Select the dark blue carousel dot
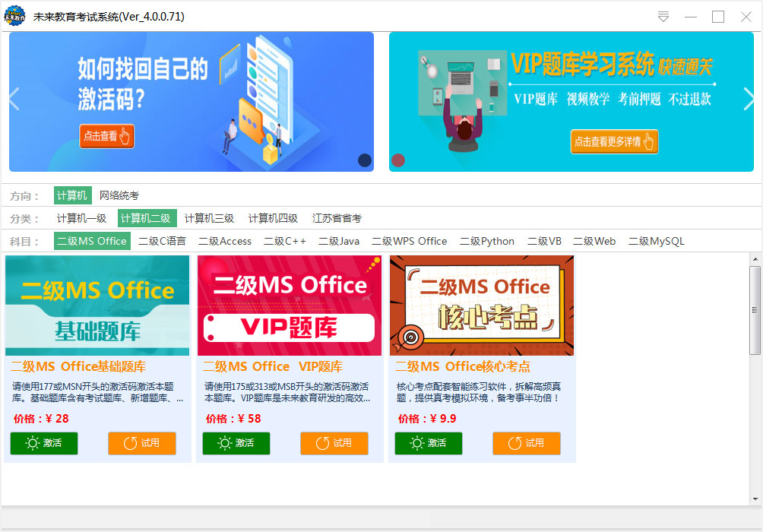This screenshot has height=532, width=763. click(x=365, y=160)
